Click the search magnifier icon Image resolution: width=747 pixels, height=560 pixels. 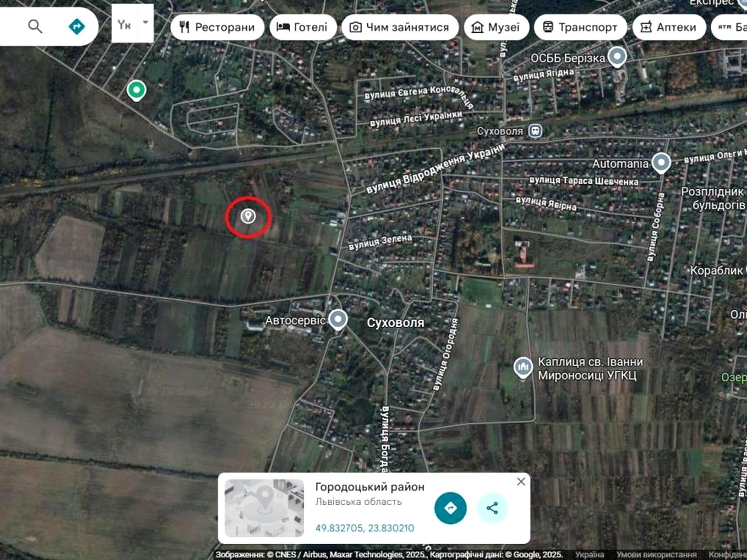pos(35,26)
